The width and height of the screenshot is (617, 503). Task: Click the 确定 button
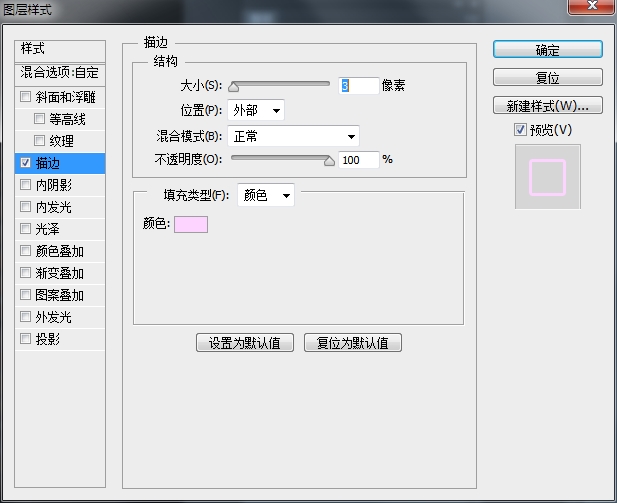(x=547, y=50)
